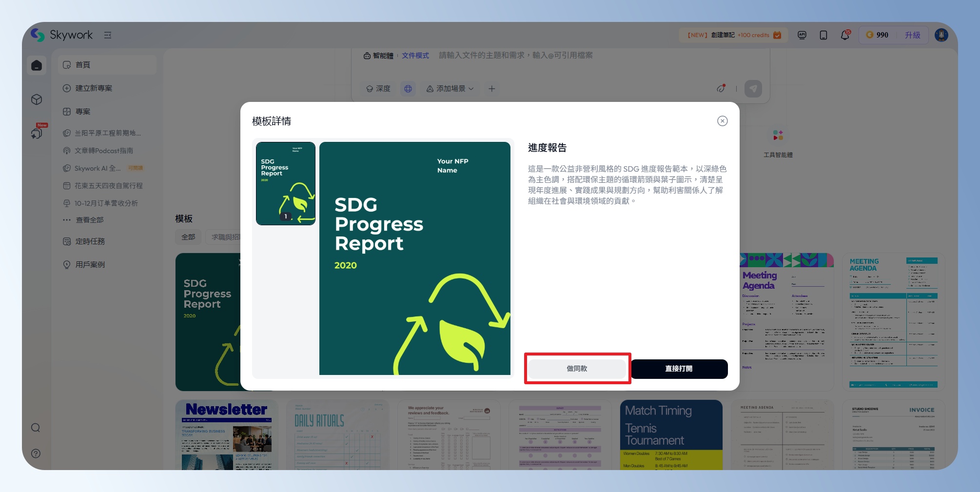The width and height of the screenshot is (980, 492).
Task: Expand 查看全部 projects list
Action: click(x=89, y=220)
